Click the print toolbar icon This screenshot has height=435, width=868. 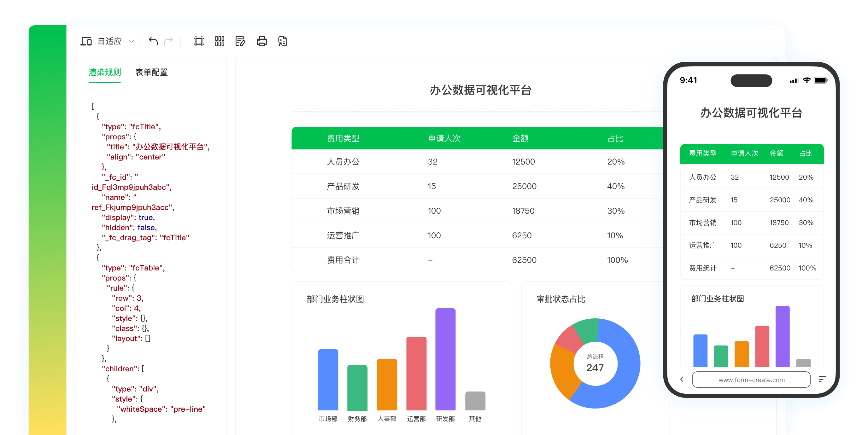261,41
